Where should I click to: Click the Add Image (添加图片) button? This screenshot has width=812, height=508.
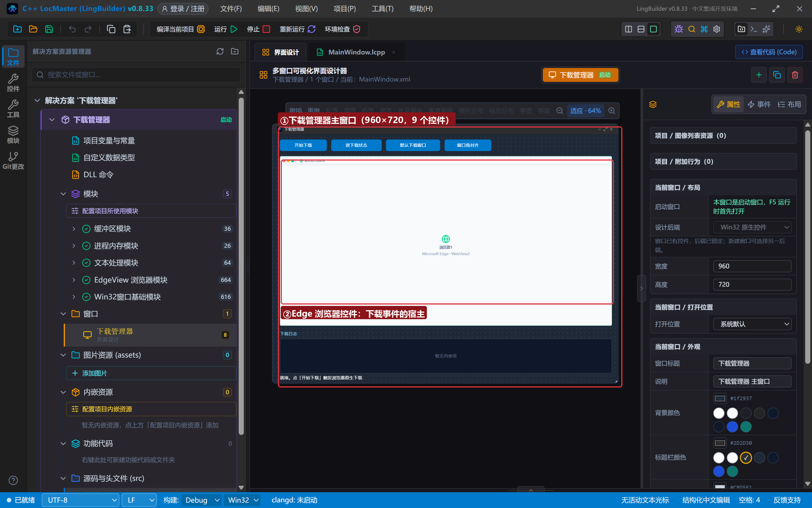(151, 373)
